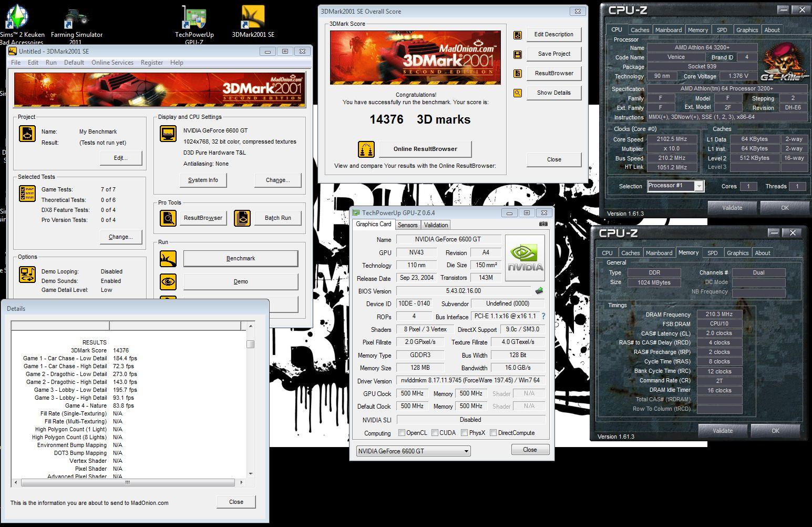Open the File menu in 3DMark2001 SE
812x527 pixels.
coord(16,63)
